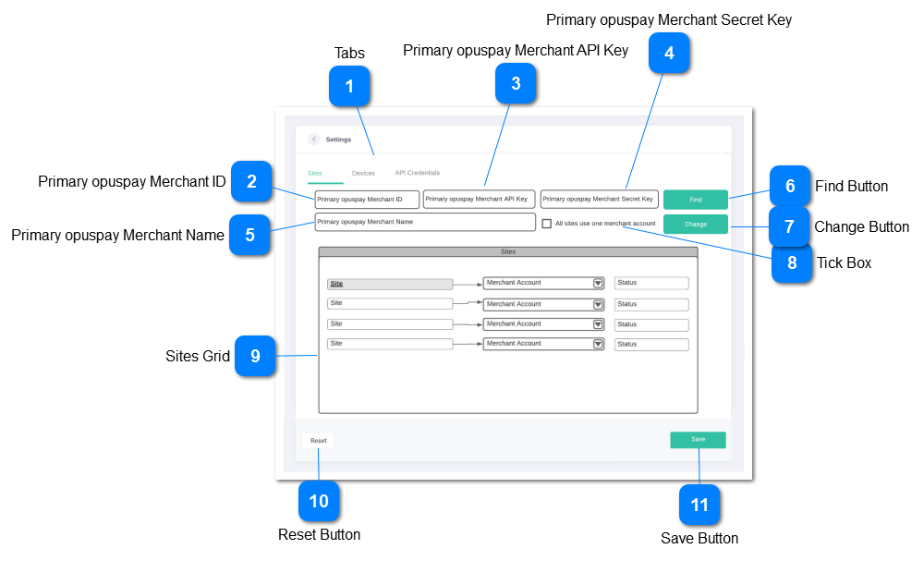Focus the Primary opuspay Merchant ID field

pos(367,200)
